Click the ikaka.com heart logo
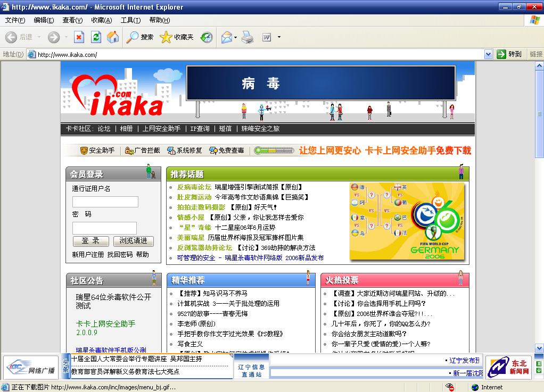This screenshot has height=392, width=544. [x=117, y=95]
